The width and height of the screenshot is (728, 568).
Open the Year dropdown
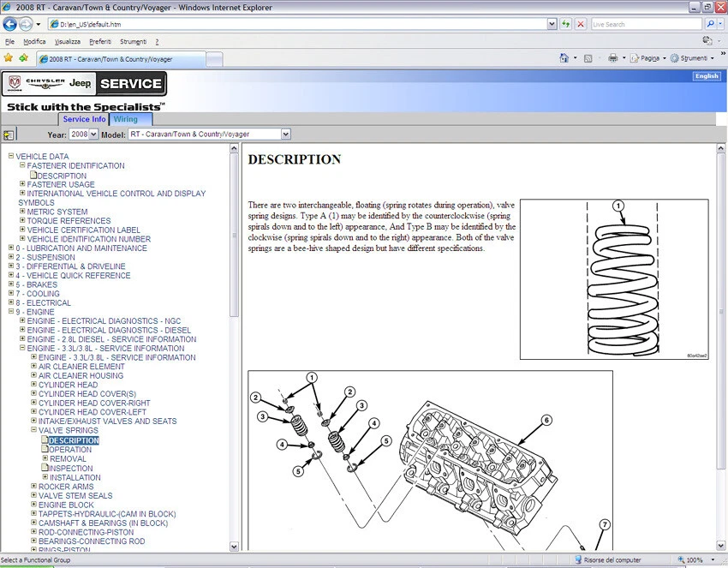click(83, 134)
